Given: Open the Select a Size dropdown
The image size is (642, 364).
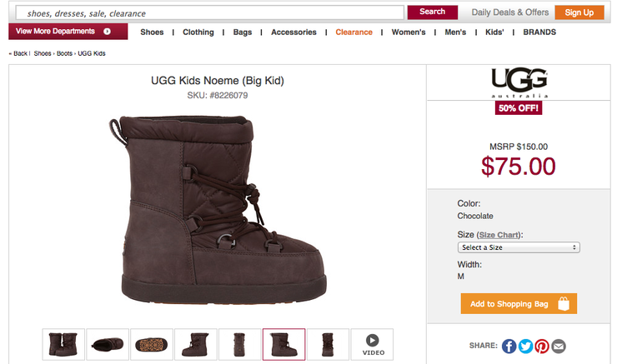Looking at the screenshot, I should [x=519, y=247].
